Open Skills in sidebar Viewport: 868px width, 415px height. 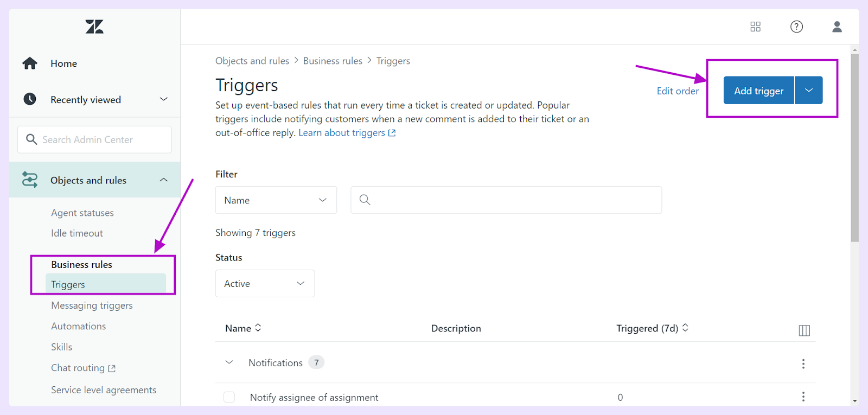[61, 347]
